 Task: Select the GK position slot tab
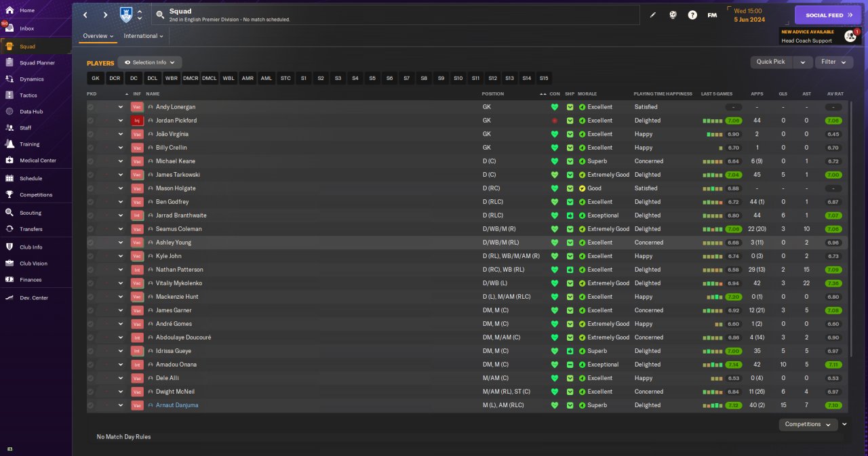[96, 78]
